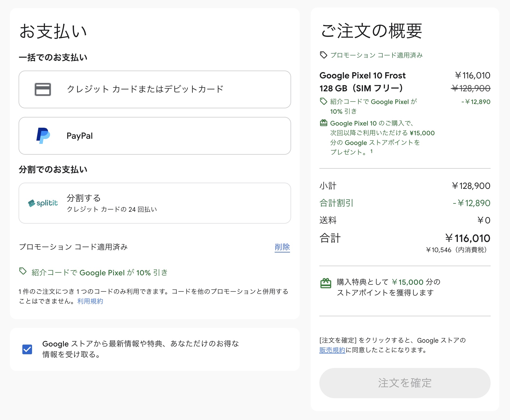The height and width of the screenshot is (420, 510).
Task: Open the 販売規約 sales terms link
Action: tap(332, 350)
